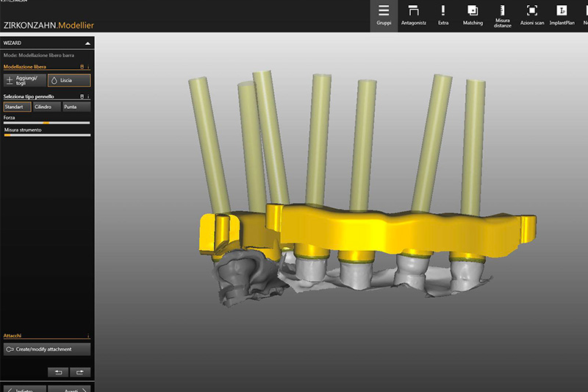588x392 pixels.
Task: Collapse the WIZARD panel with the arrow
Action: [87, 43]
